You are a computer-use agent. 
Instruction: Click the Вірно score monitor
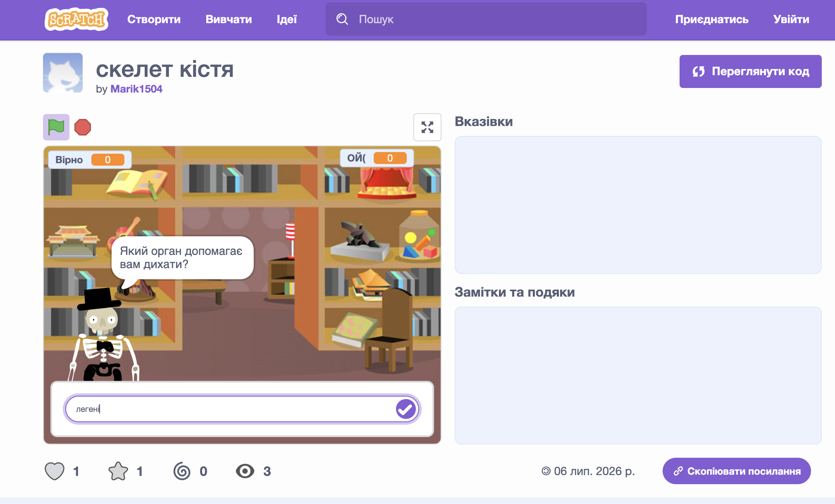tap(90, 159)
